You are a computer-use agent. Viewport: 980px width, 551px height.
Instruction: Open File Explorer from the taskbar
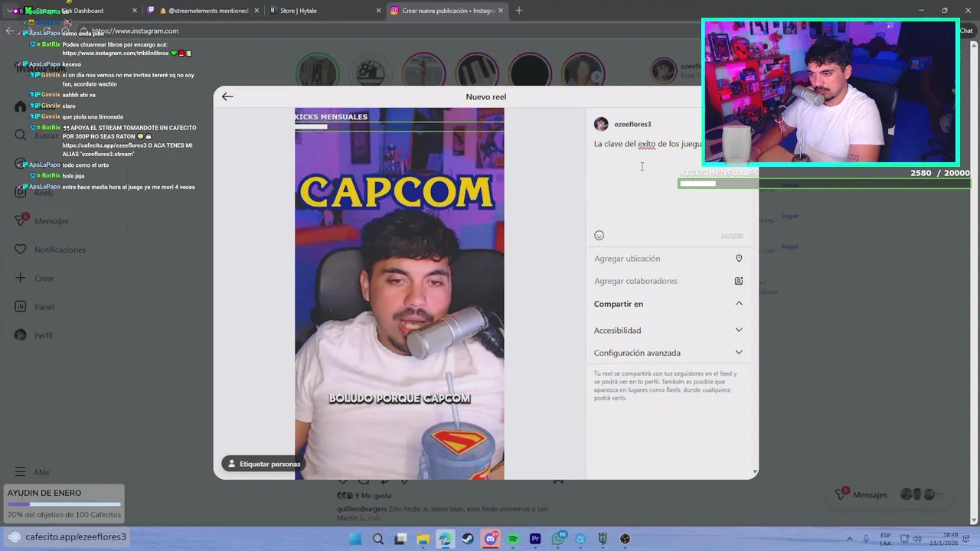point(423,539)
